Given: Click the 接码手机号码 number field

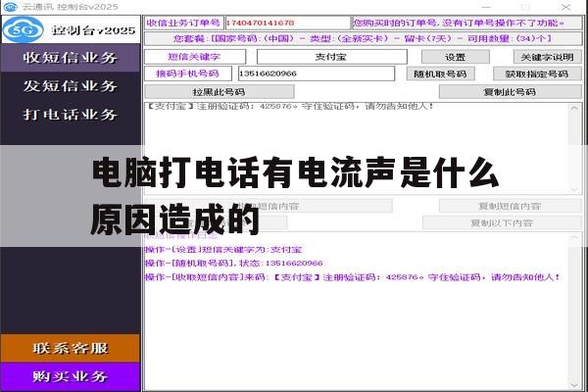Looking at the screenshot, I should pos(317,73).
